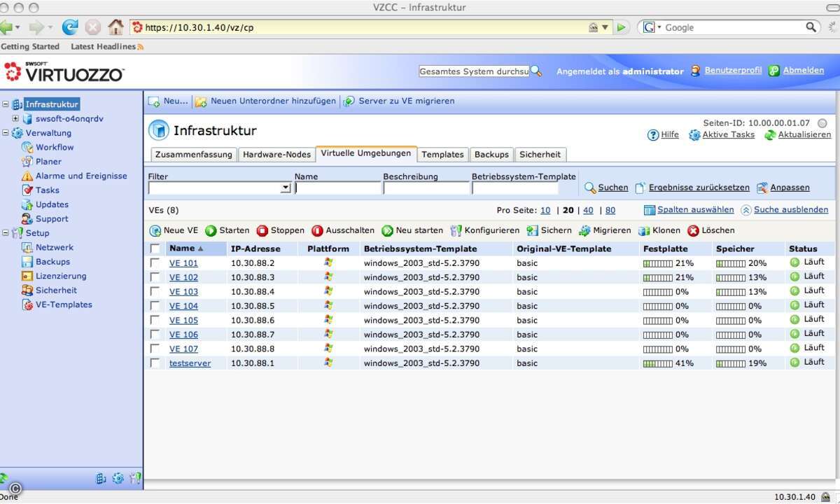The height and width of the screenshot is (504, 840).
Task: Click the VE-Templates sidebar icon
Action: tap(27, 304)
